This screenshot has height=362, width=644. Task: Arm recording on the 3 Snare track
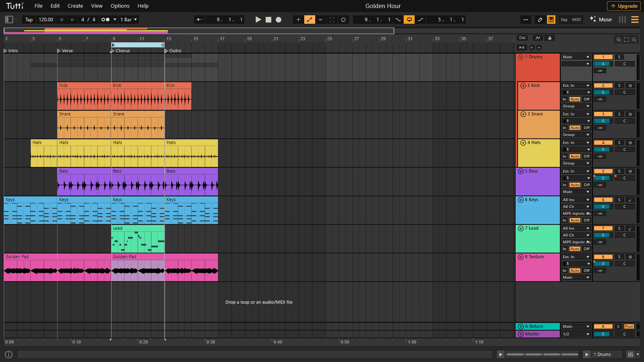tap(630, 114)
